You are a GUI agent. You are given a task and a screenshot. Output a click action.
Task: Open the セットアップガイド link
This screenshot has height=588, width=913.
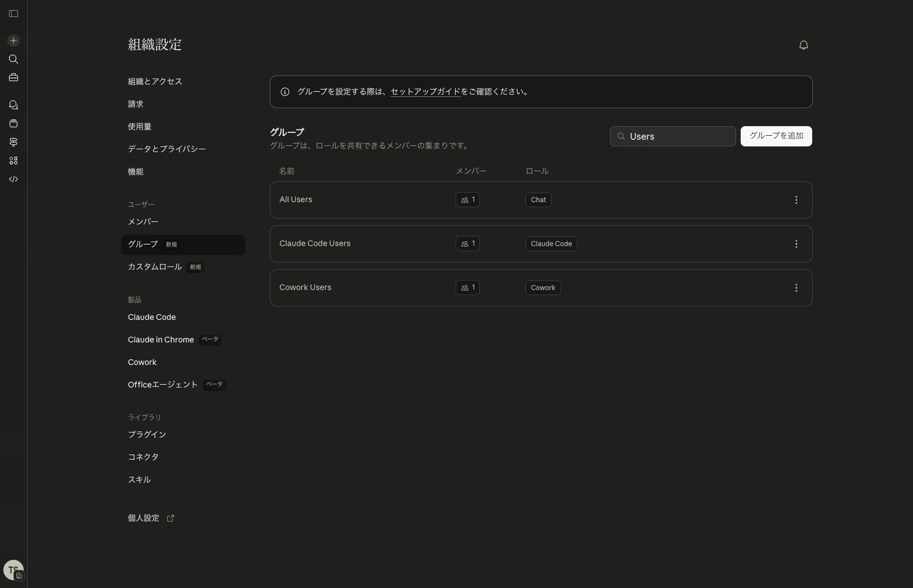(x=425, y=92)
